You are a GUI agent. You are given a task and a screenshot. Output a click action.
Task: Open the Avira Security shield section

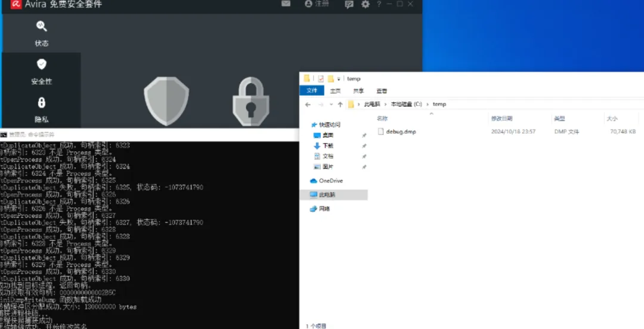coord(42,72)
